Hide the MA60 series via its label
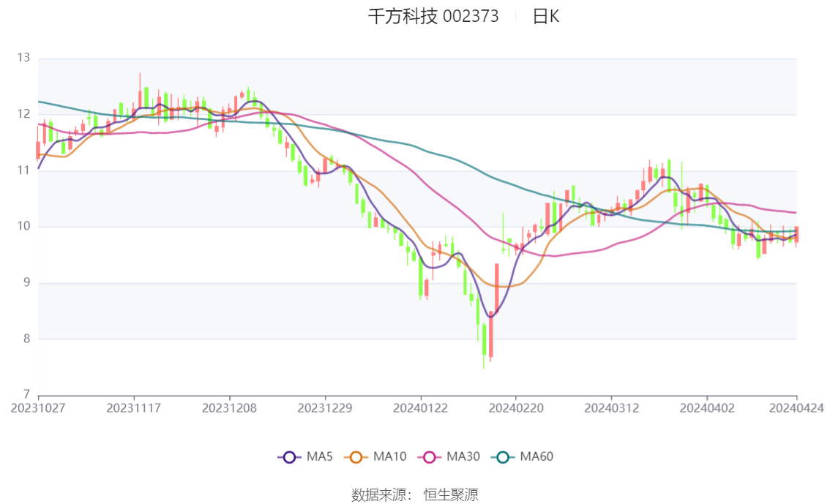Viewport: 830px width, 504px height. coord(536,456)
